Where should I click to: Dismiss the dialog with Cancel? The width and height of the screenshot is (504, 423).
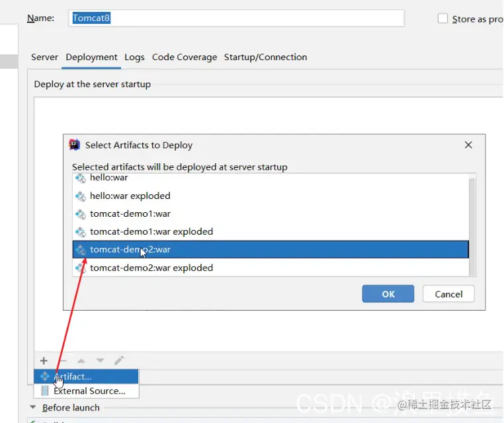(448, 294)
